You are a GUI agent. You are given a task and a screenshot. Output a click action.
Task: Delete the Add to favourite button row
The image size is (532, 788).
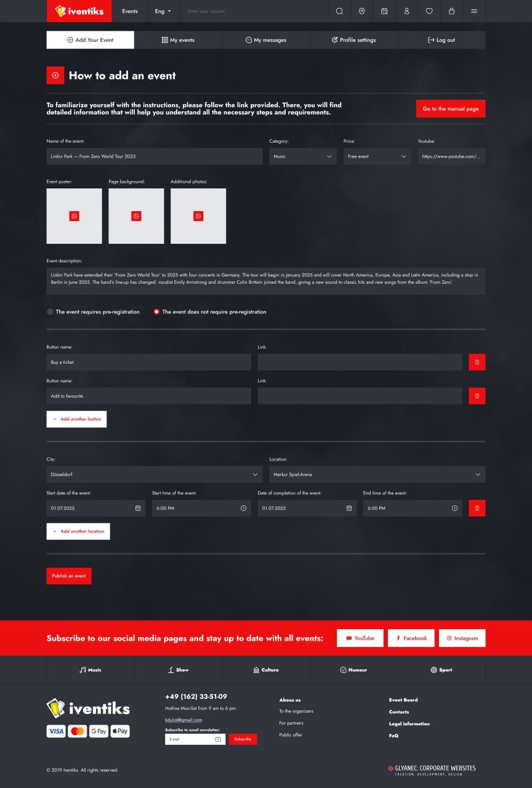477,396
